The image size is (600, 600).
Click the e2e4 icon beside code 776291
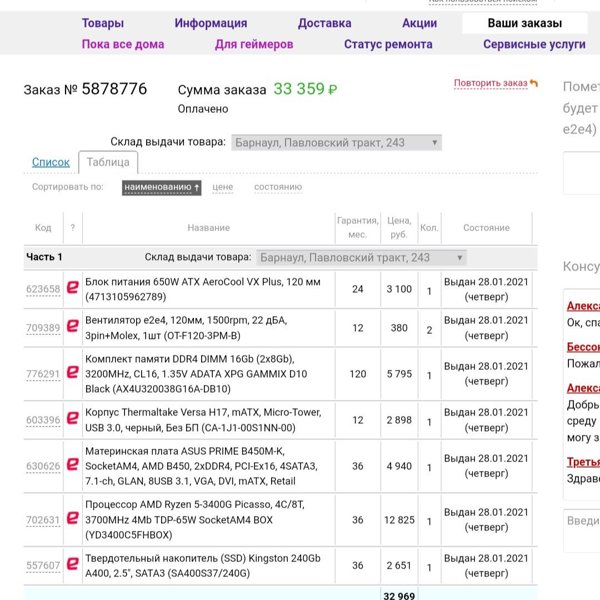73,372
